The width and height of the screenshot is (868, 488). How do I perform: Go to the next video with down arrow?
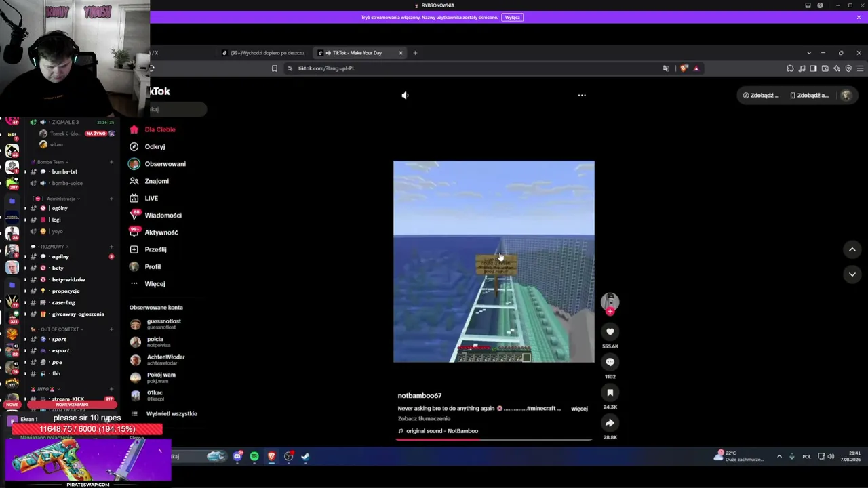[852, 274]
